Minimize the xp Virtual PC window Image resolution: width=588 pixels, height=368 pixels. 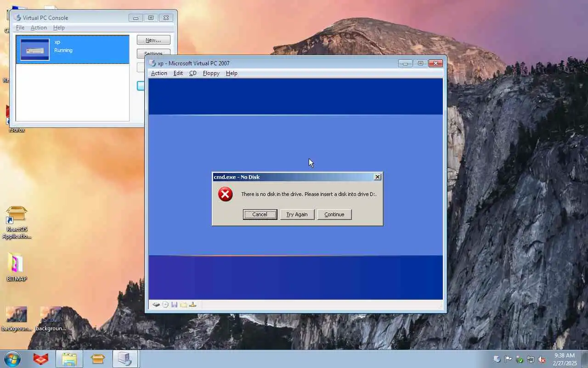click(405, 63)
